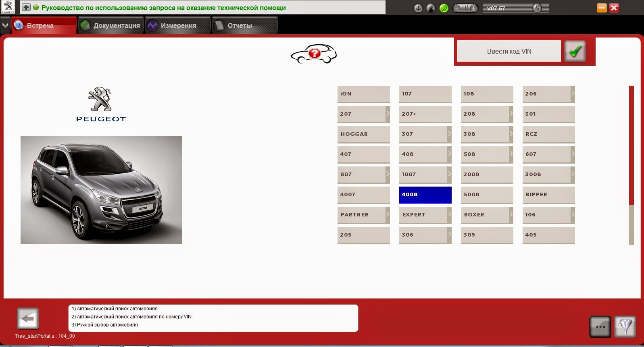Expand the BOXER model arrow

point(511,214)
